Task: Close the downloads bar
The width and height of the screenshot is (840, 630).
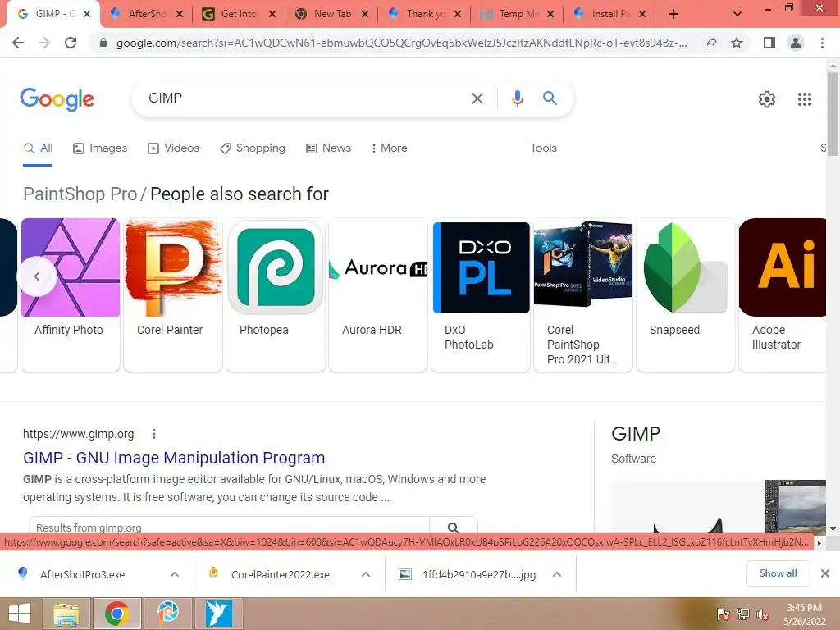Action: point(825,573)
